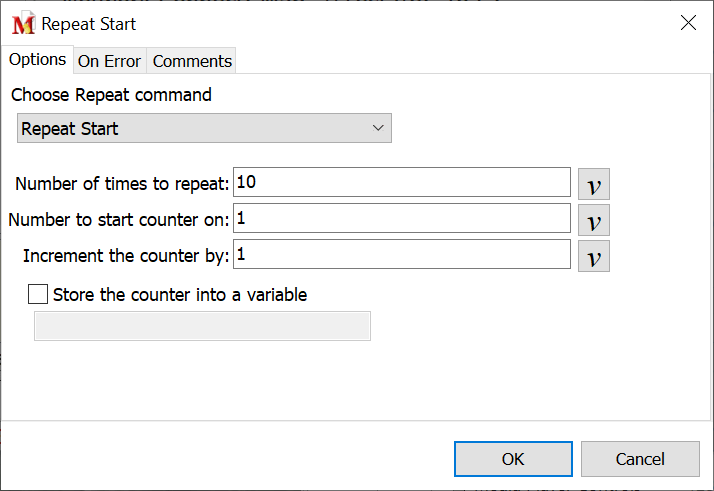The image size is (714, 491).
Task: Switch to the Options tab
Action: [x=37, y=60]
